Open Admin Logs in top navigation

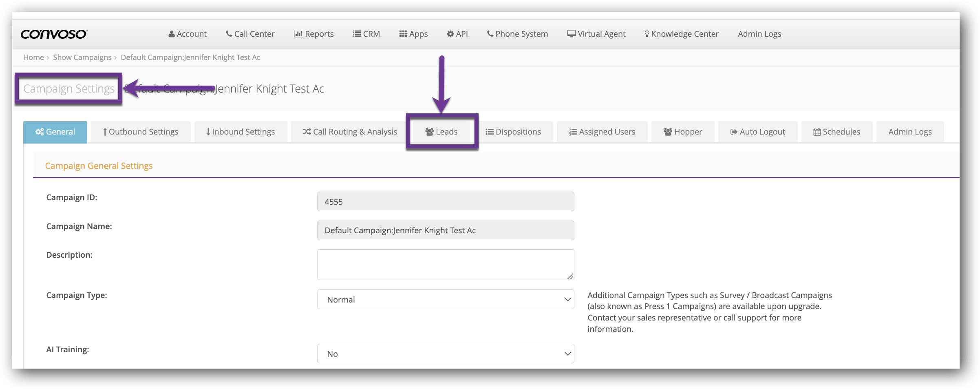tap(759, 34)
